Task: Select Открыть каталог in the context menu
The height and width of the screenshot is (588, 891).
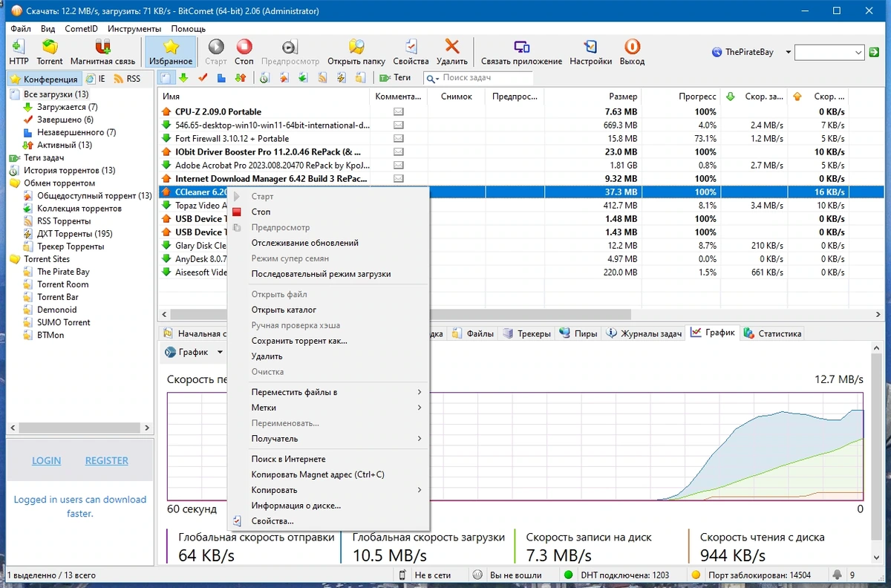Action: (x=284, y=310)
